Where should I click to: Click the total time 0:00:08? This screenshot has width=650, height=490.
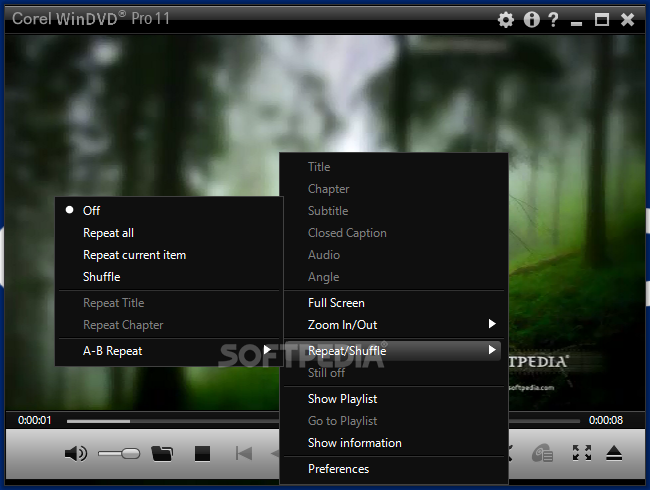(606, 420)
